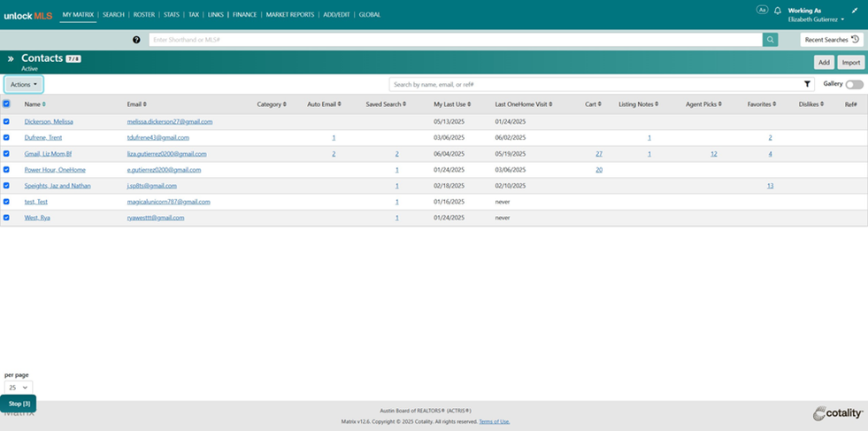Toggle the select-all checkbox in header
Image resolution: width=868 pixels, height=431 pixels.
click(7, 104)
